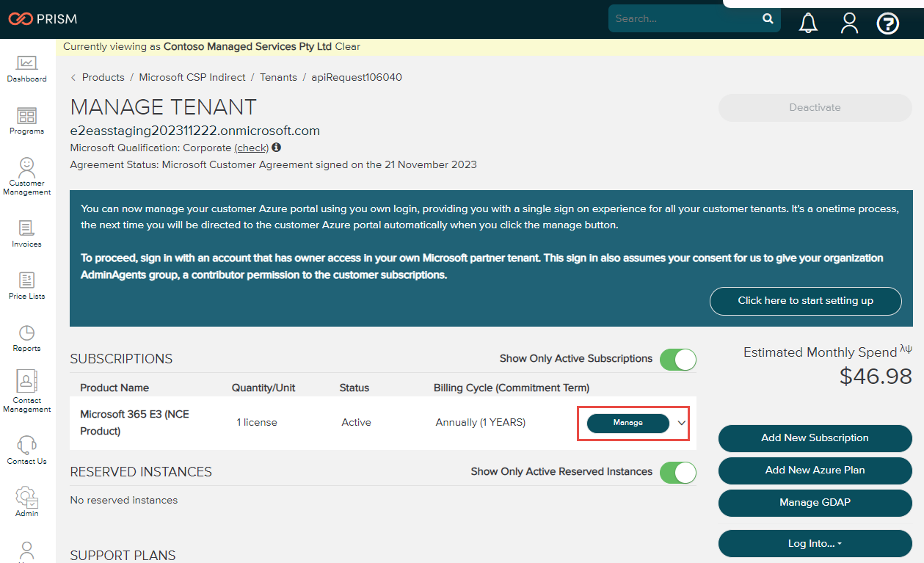Click the qualification check link

point(252,148)
